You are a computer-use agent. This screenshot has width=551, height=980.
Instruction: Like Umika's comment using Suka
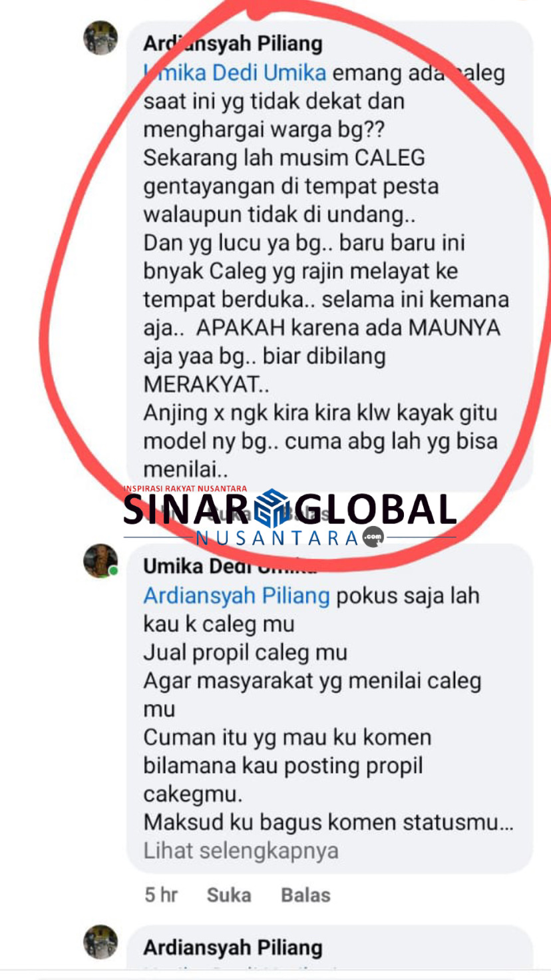229,895
